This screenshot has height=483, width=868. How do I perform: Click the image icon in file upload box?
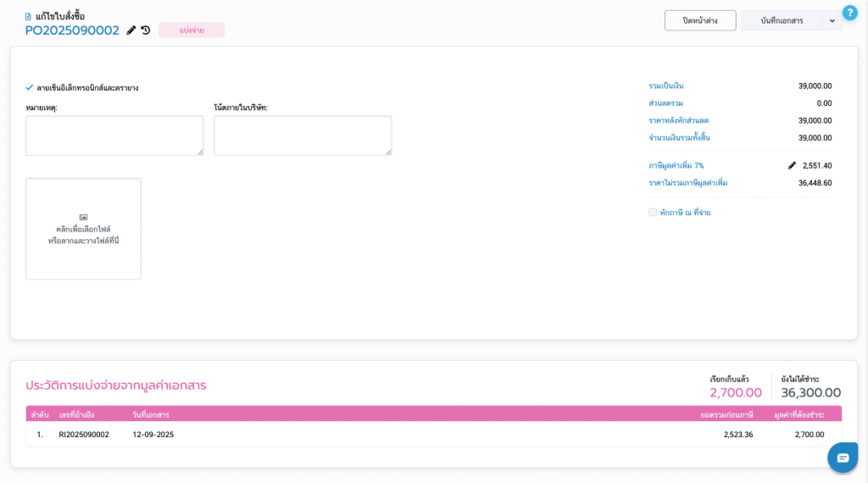(x=83, y=218)
